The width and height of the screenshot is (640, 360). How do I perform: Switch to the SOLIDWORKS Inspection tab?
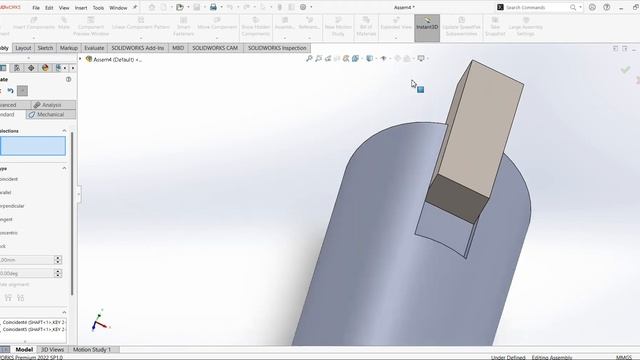277,48
